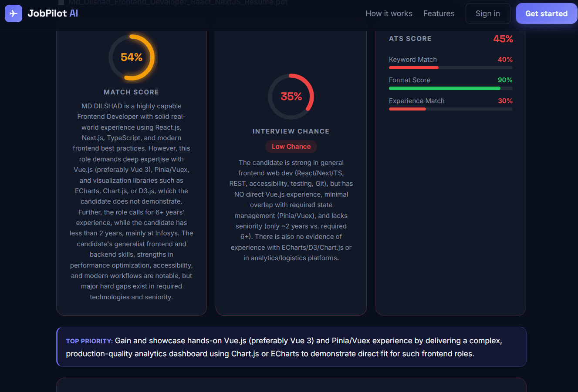
Task: Click the 90% Format Score value
Action: pyautogui.click(x=505, y=80)
